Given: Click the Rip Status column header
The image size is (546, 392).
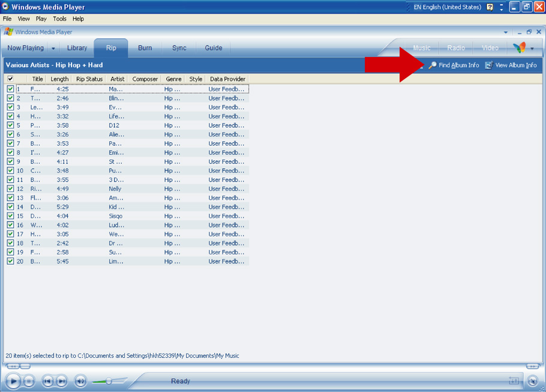Looking at the screenshot, I should point(89,79).
